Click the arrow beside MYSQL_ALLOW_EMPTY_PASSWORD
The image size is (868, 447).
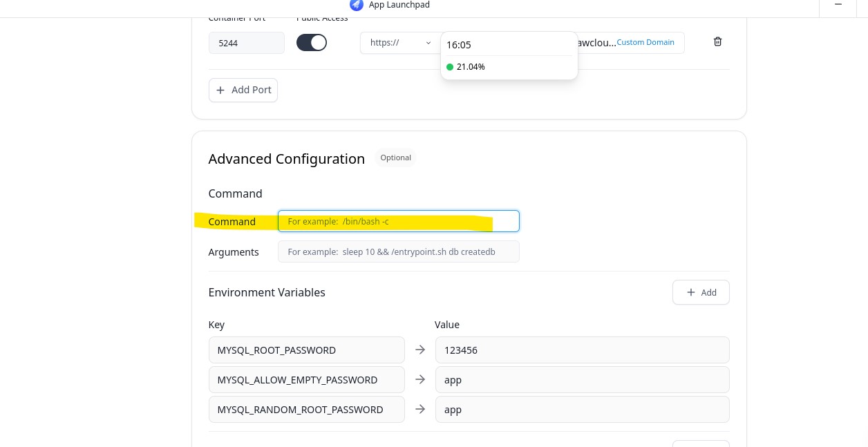[x=420, y=380]
